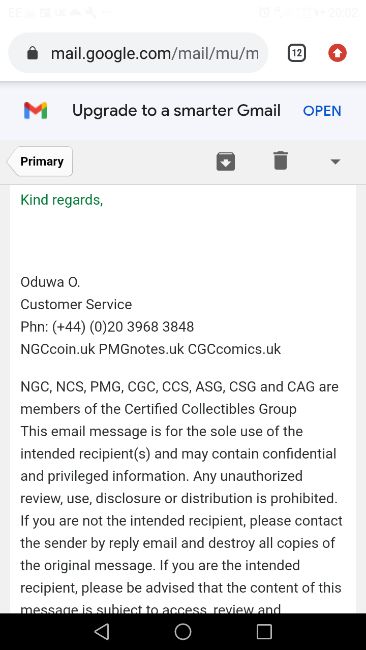Viewport: 366px width, 650px height.
Task: Open the CGCcomics.uk link
Action: click(x=234, y=349)
